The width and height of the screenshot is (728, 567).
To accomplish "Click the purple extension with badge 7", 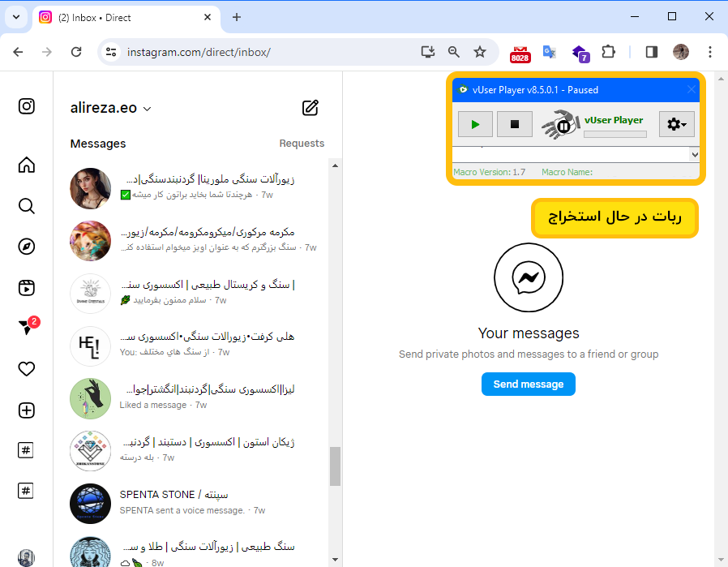I will pyautogui.click(x=580, y=54).
